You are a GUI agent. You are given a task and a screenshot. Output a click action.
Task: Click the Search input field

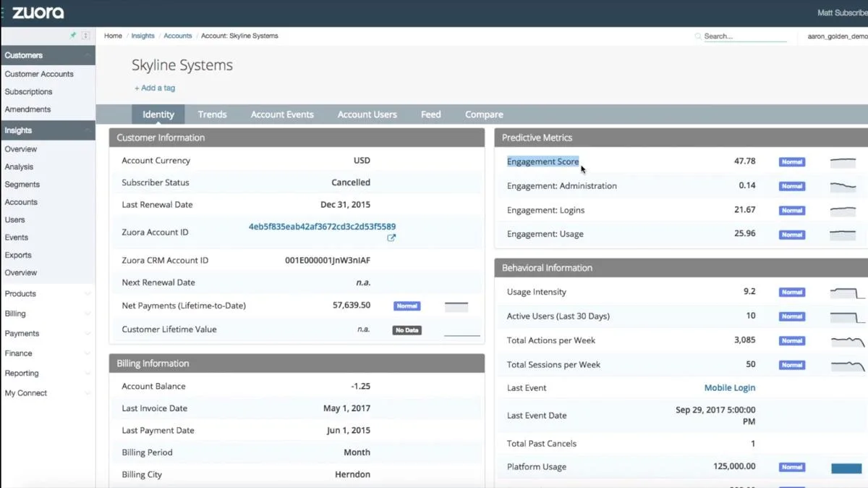tap(745, 36)
